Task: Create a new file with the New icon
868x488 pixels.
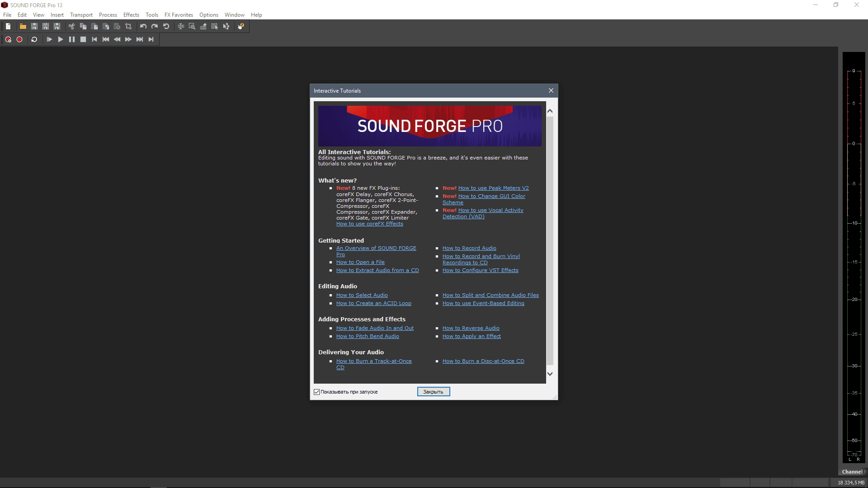Action: click(x=8, y=27)
